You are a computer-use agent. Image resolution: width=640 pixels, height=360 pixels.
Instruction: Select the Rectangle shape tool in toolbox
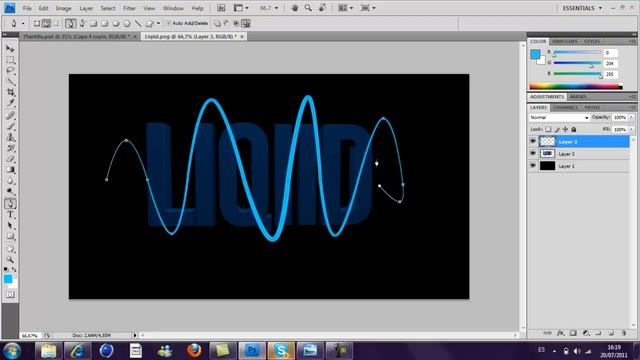[10, 236]
